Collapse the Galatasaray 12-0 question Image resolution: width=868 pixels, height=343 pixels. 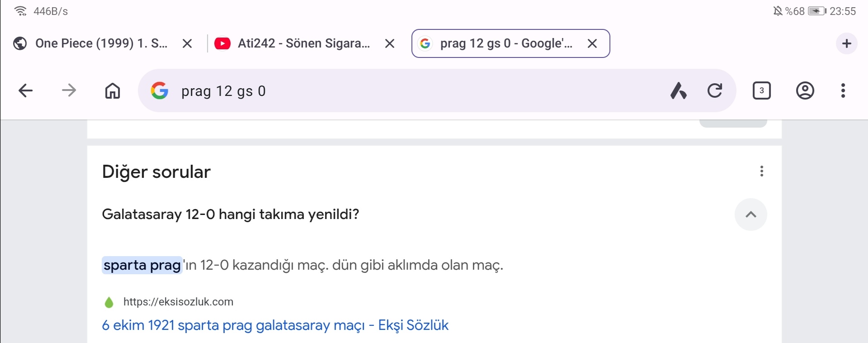pos(751,214)
